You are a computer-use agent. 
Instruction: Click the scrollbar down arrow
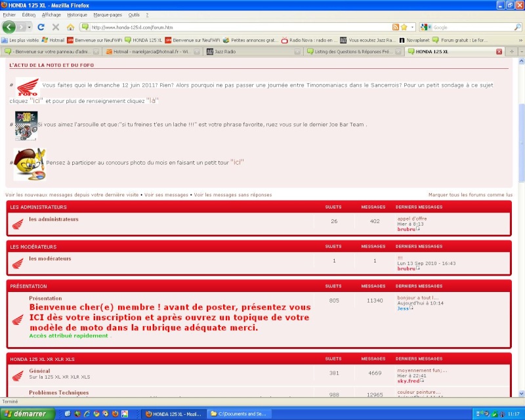click(521, 394)
